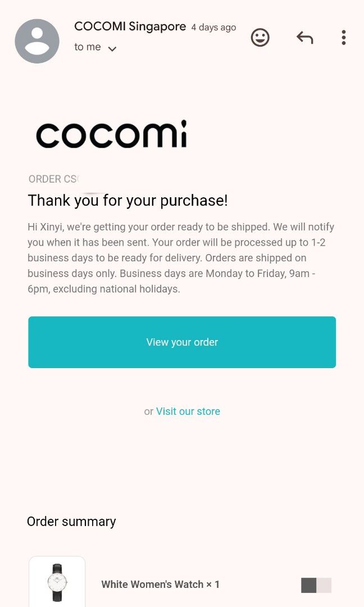Tap the 'Order summary' heading
This screenshot has height=607, width=364.
click(71, 522)
